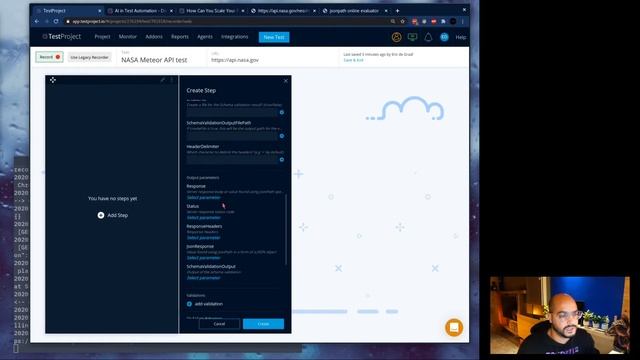Image resolution: width=640 pixels, height=360 pixels.
Task: Open the blue account avatar
Action: 444,37
